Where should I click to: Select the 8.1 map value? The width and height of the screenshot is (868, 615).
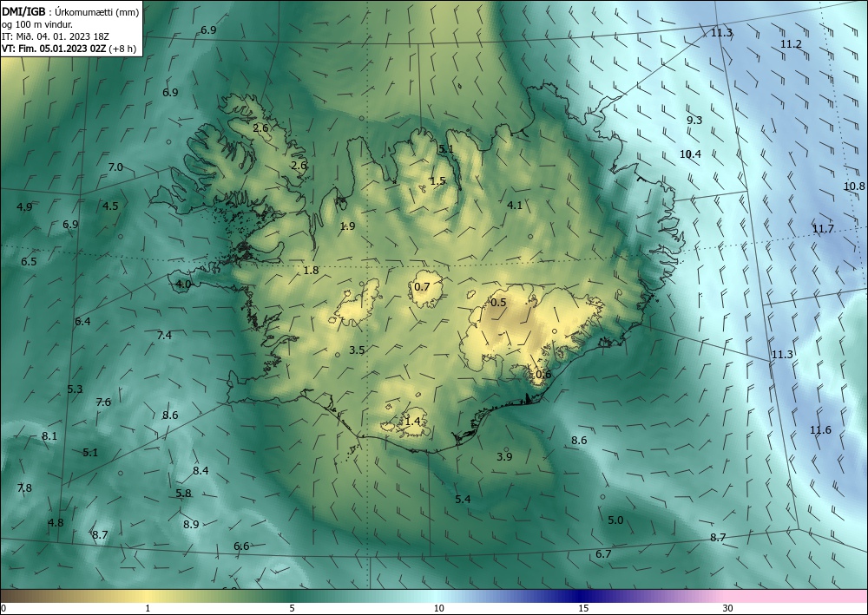click(49, 436)
